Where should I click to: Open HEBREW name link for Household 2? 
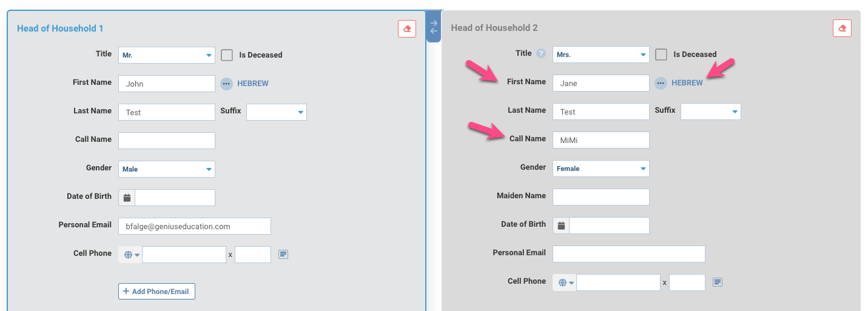(x=687, y=83)
